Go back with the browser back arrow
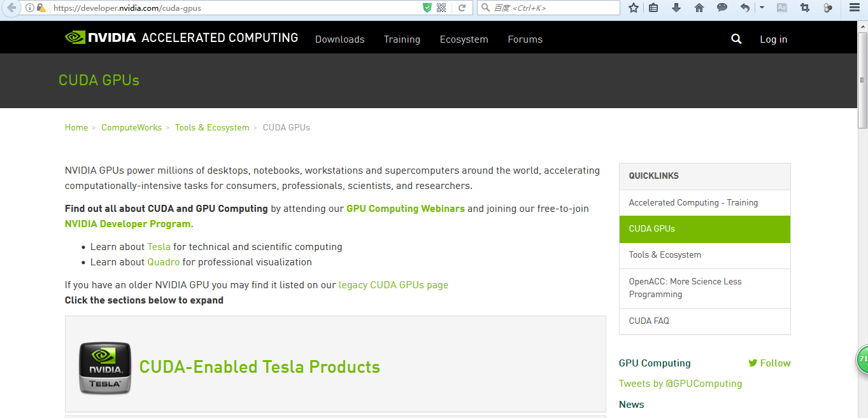This screenshot has width=868, height=418. pyautogui.click(x=11, y=8)
